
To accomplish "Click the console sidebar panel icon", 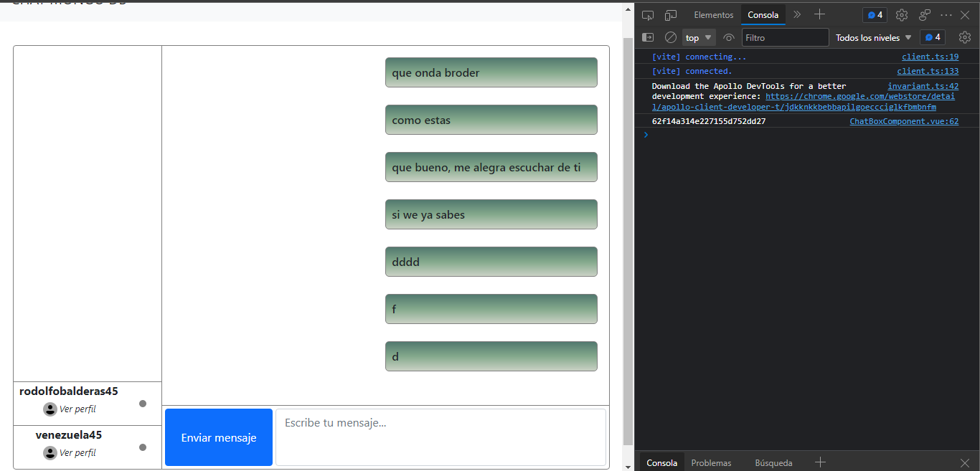I will 648,37.
